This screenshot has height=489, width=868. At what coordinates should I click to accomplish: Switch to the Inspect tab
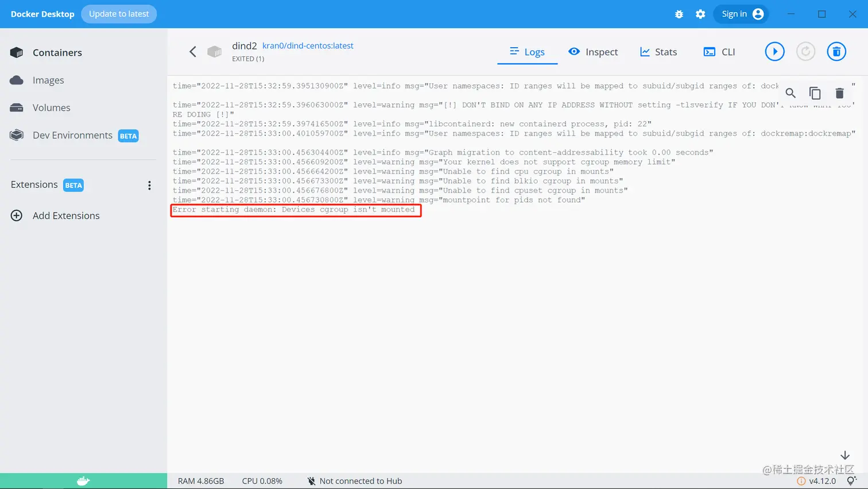(593, 52)
